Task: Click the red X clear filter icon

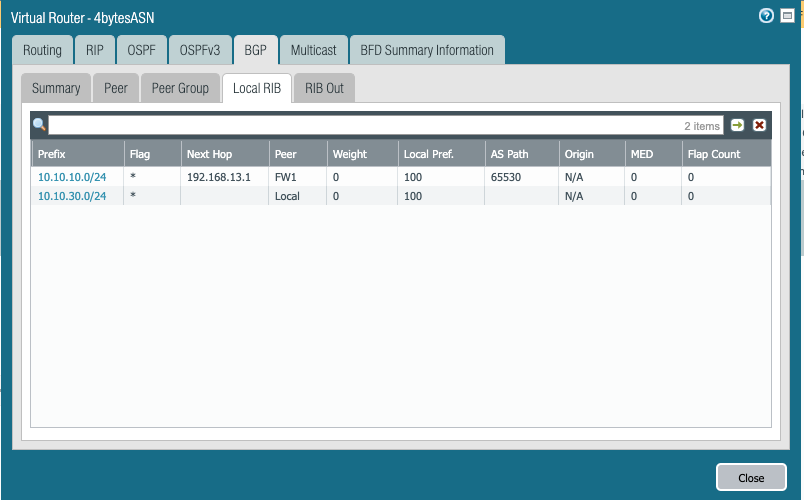Action: [x=759, y=125]
